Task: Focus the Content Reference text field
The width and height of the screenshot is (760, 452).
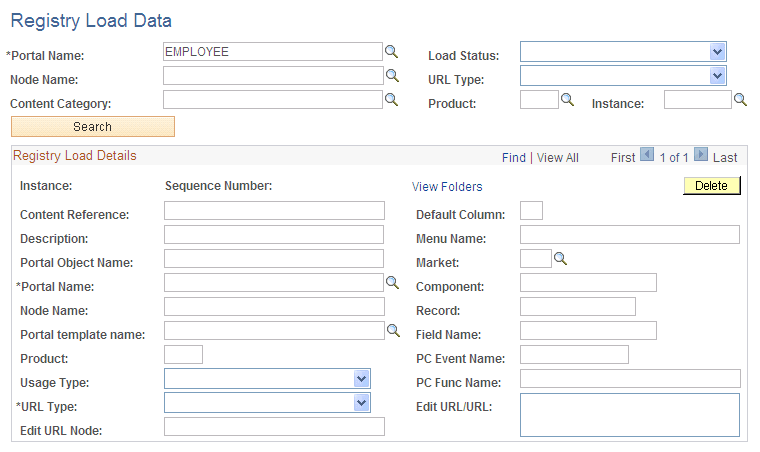Action: coord(274,210)
